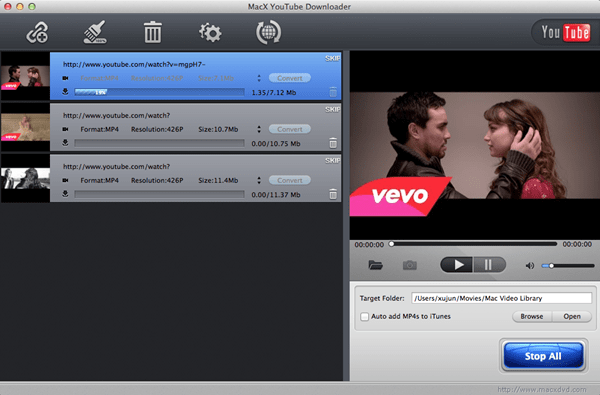Viewport: 600px width, 395px height.
Task: Delete the downloading 1.35/7.12 Mb item
Action: (333, 92)
